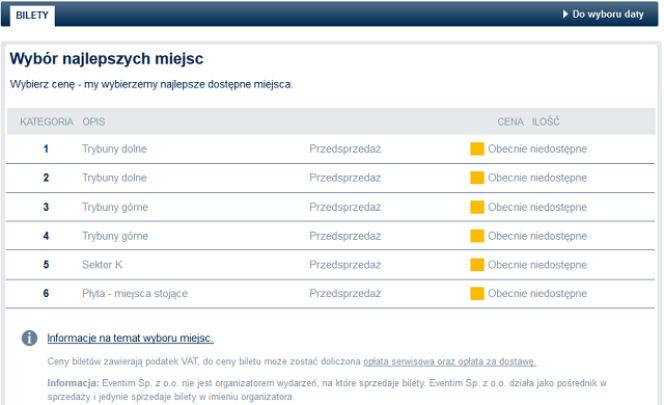Click yellow status swatch in Płyta row
664x405 pixels.
click(x=477, y=294)
